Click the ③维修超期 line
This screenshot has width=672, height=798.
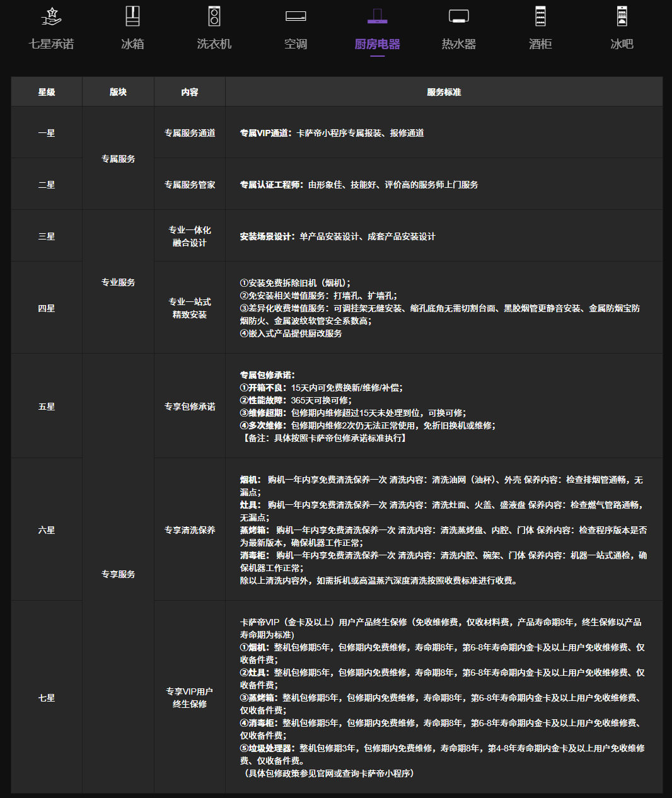(353, 413)
